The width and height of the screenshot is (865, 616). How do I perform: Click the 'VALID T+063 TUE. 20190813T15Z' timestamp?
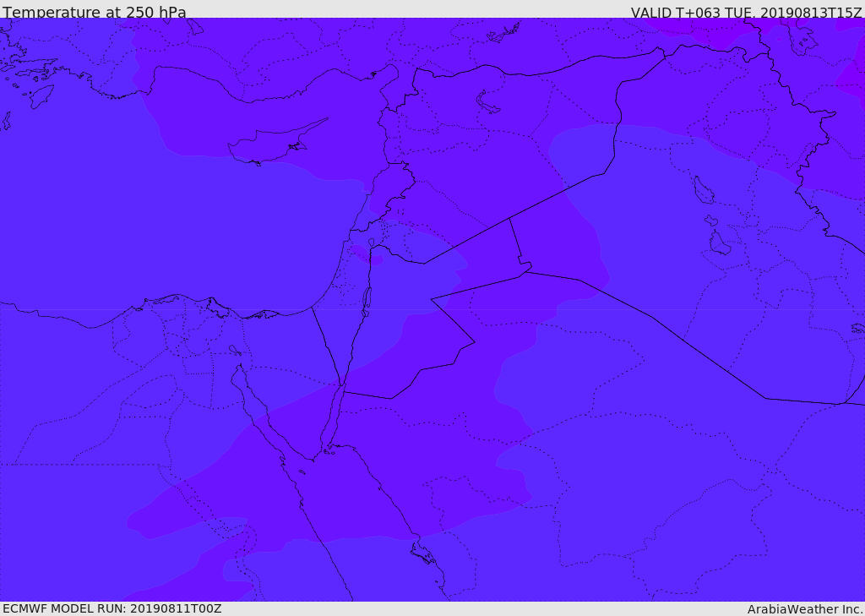tap(747, 13)
